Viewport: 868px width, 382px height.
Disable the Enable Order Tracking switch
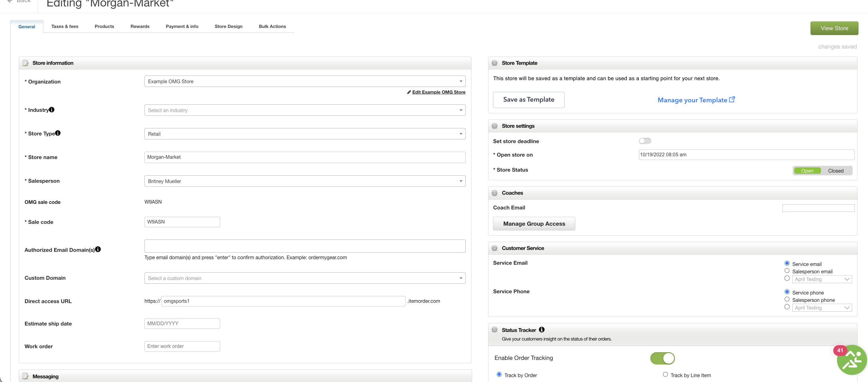tap(662, 358)
